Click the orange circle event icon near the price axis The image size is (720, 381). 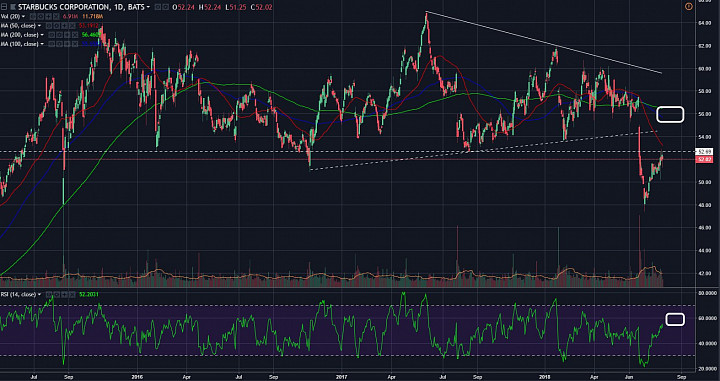(688, 6)
